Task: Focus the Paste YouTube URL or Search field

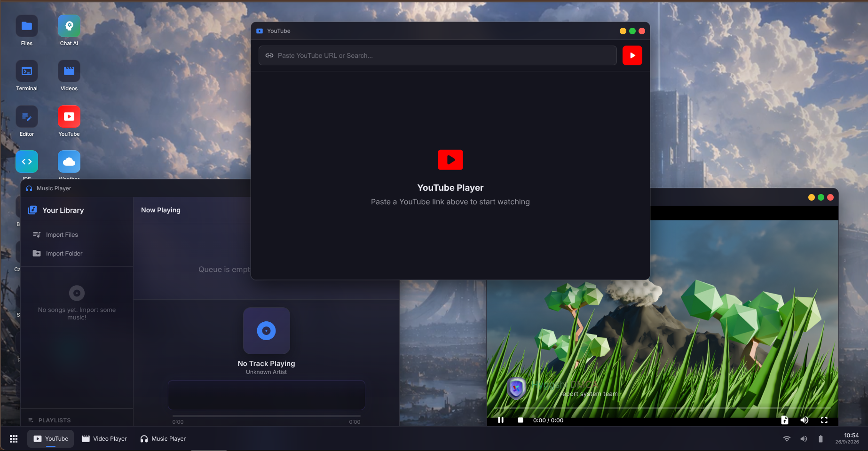Action: pyautogui.click(x=437, y=55)
